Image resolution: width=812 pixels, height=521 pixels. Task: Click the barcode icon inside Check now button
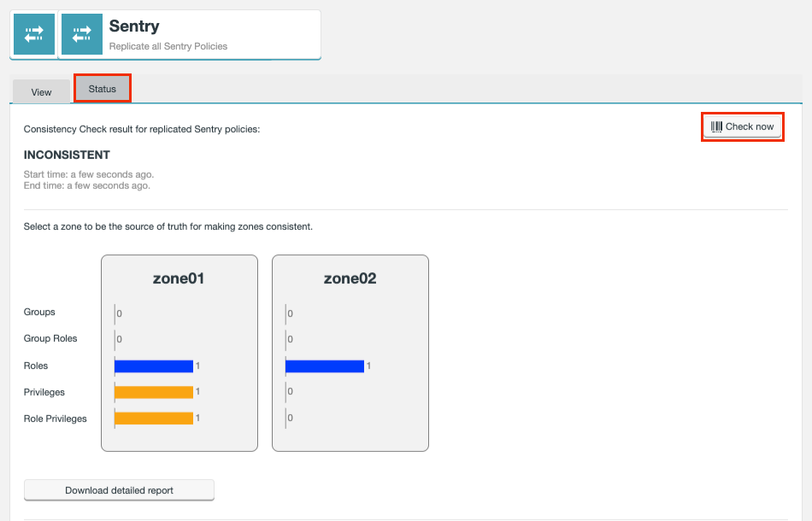(x=716, y=126)
